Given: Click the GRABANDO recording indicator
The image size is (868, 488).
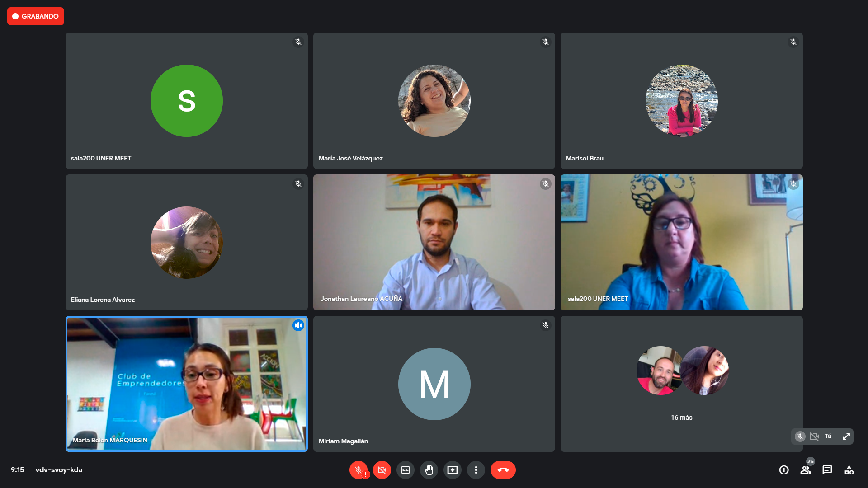Looking at the screenshot, I should coord(36,16).
